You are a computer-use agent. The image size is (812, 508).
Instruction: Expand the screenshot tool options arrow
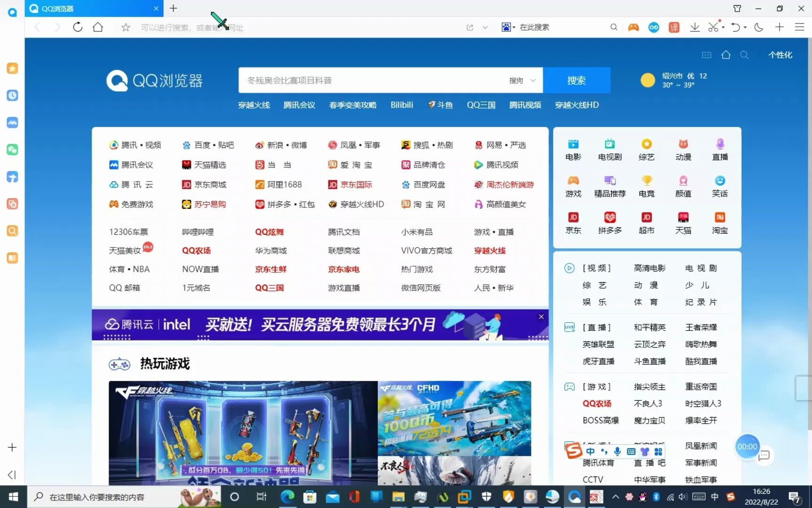click(x=723, y=27)
